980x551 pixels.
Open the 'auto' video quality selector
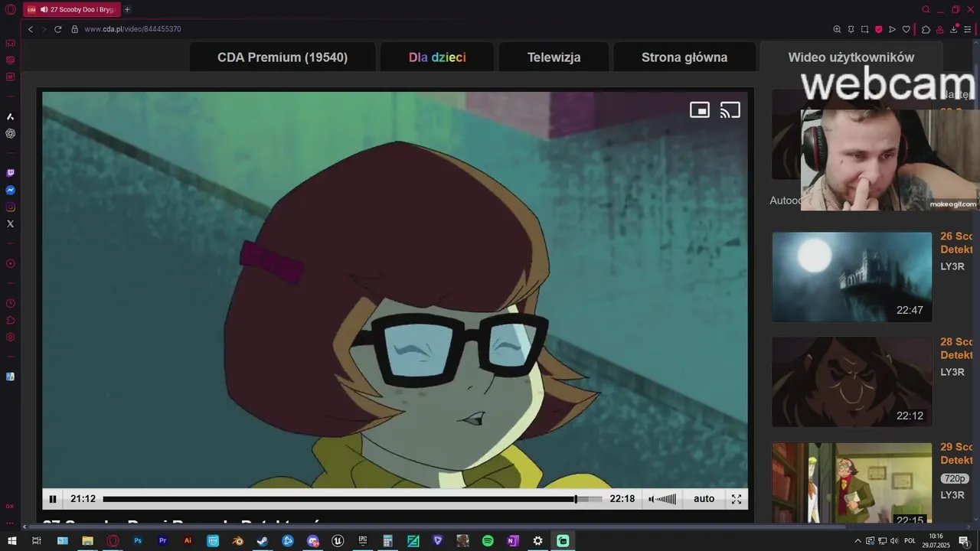coord(704,499)
